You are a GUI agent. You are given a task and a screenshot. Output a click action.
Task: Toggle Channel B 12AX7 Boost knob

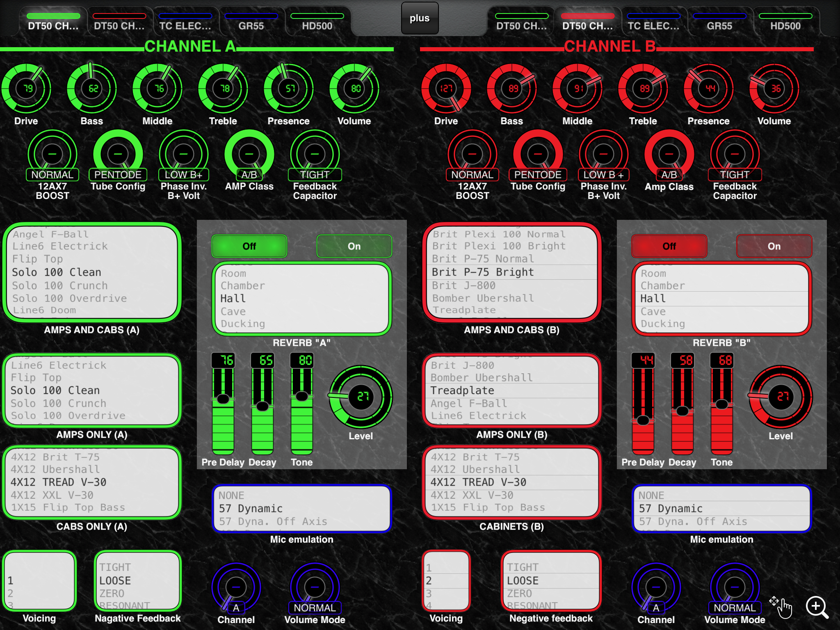pyautogui.click(x=472, y=155)
